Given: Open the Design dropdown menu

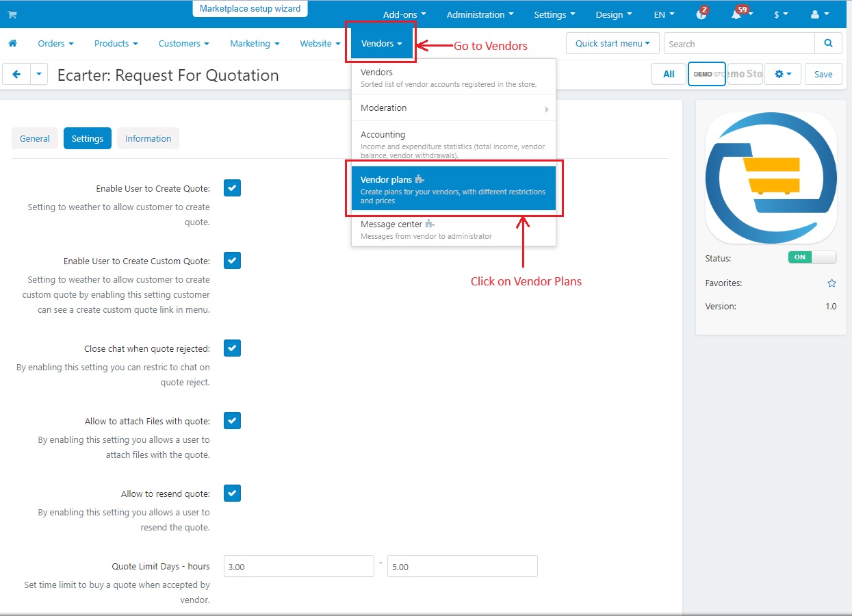Looking at the screenshot, I should coord(614,14).
